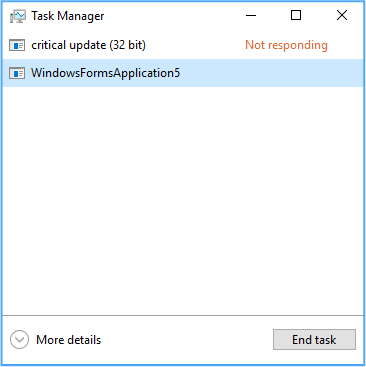Click empty footer space beside End task
Image resolution: width=366 pixels, height=367 pixels.
click(x=187, y=340)
